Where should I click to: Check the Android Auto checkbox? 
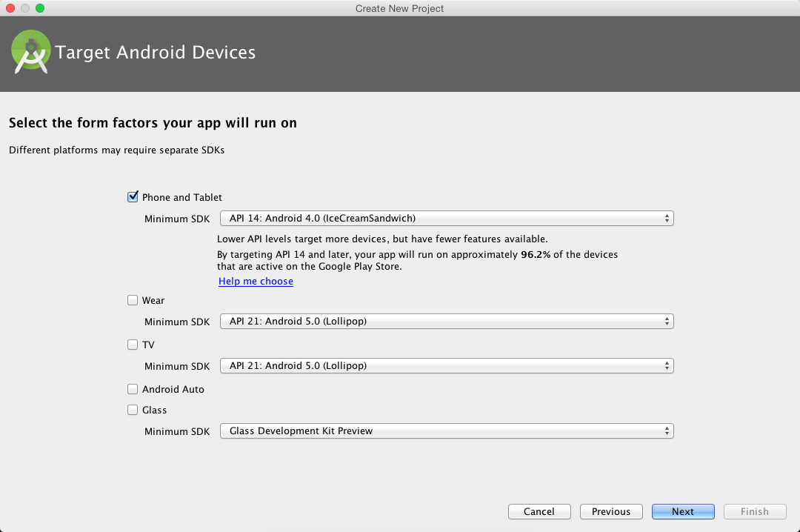tap(133, 389)
